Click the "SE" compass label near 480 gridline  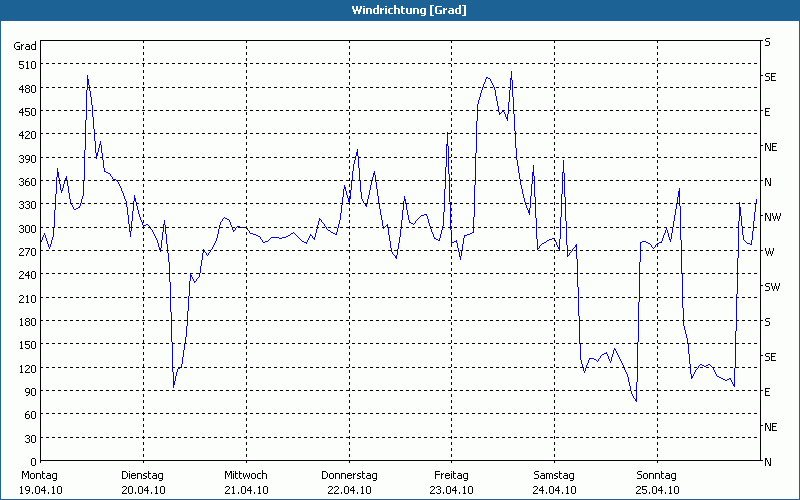pyautogui.click(x=770, y=78)
